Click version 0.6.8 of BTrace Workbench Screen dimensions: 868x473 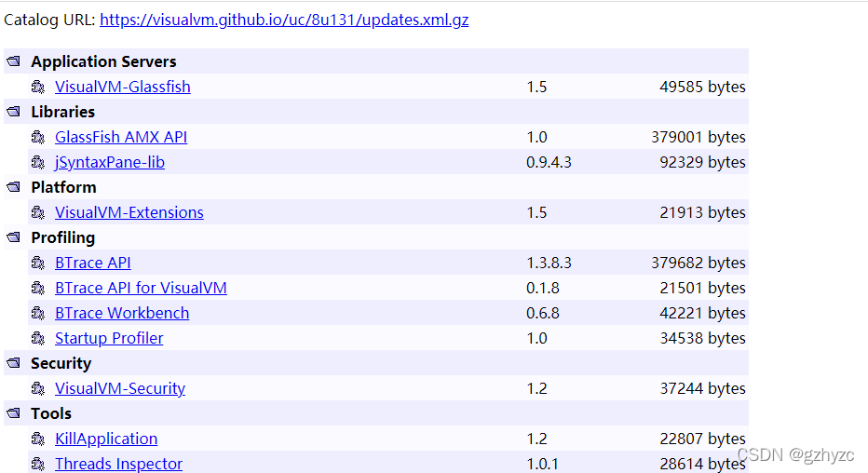click(542, 313)
